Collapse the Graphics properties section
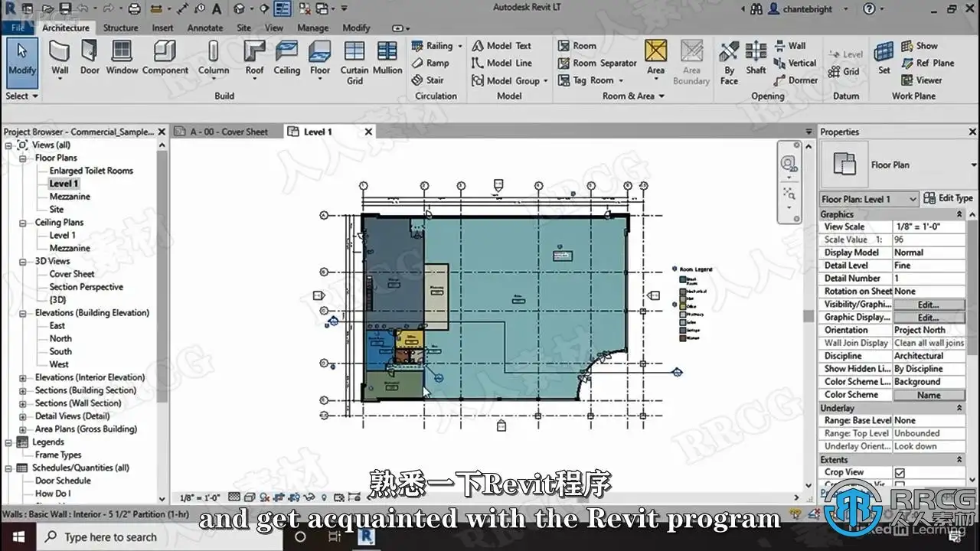Viewport: 980px width, 551px height. pyautogui.click(x=960, y=215)
